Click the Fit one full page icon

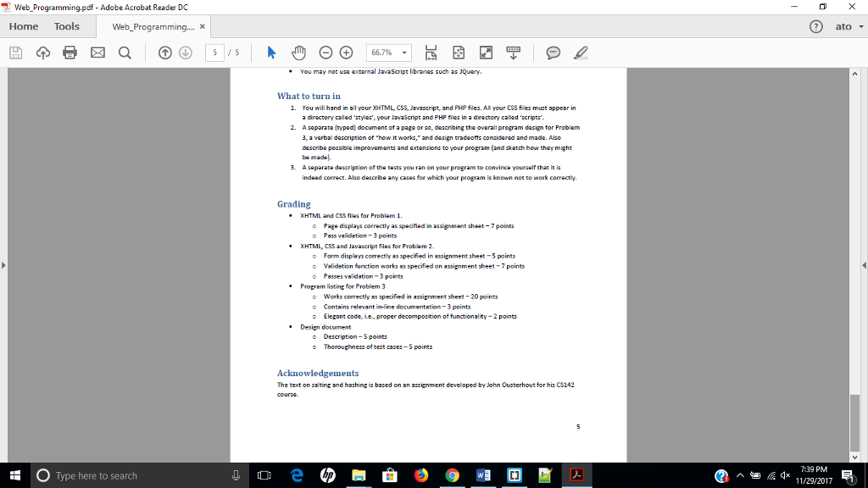coord(458,52)
